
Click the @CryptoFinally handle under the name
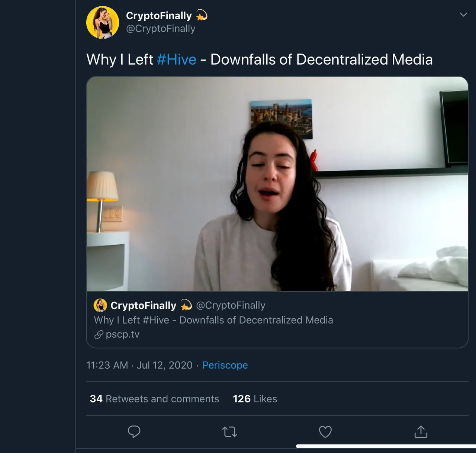[161, 29]
